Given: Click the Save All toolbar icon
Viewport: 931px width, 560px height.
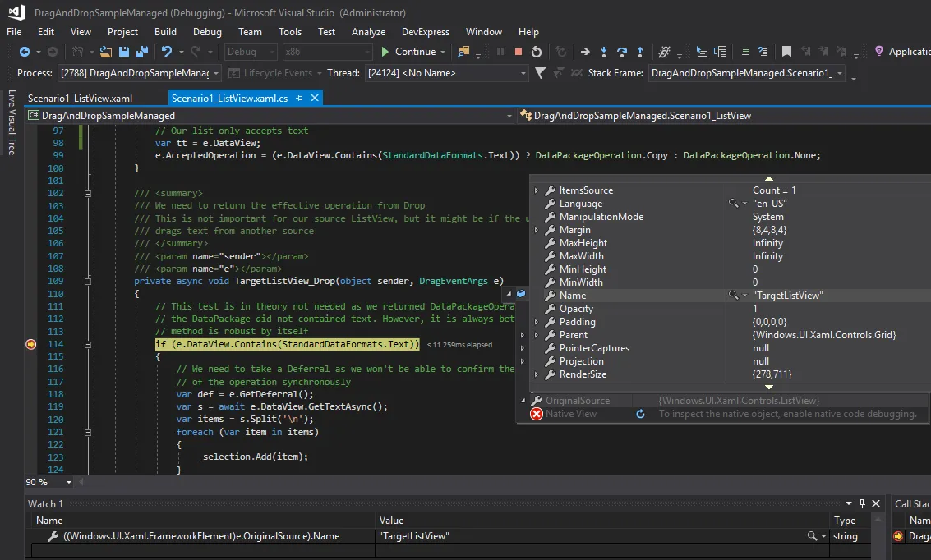Looking at the screenshot, I should pyautogui.click(x=141, y=52).
